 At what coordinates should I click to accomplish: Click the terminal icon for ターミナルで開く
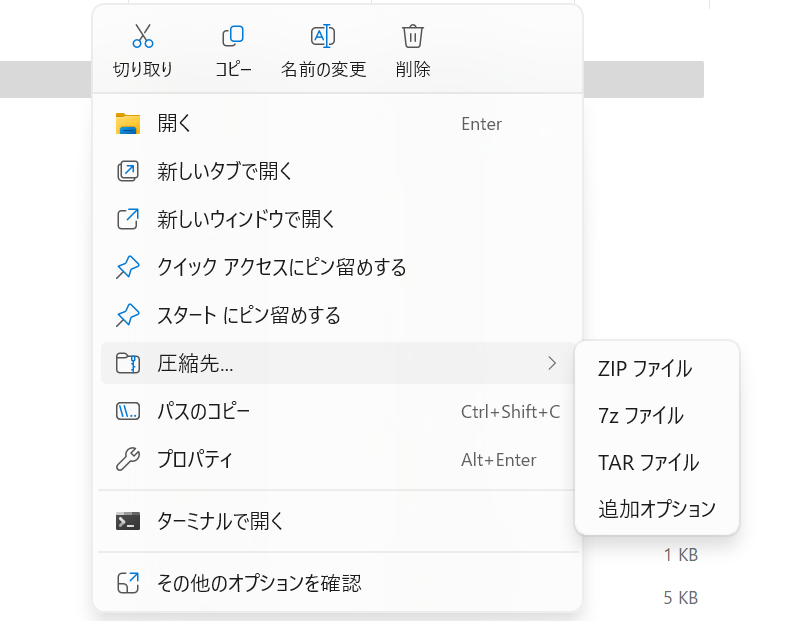127,521
